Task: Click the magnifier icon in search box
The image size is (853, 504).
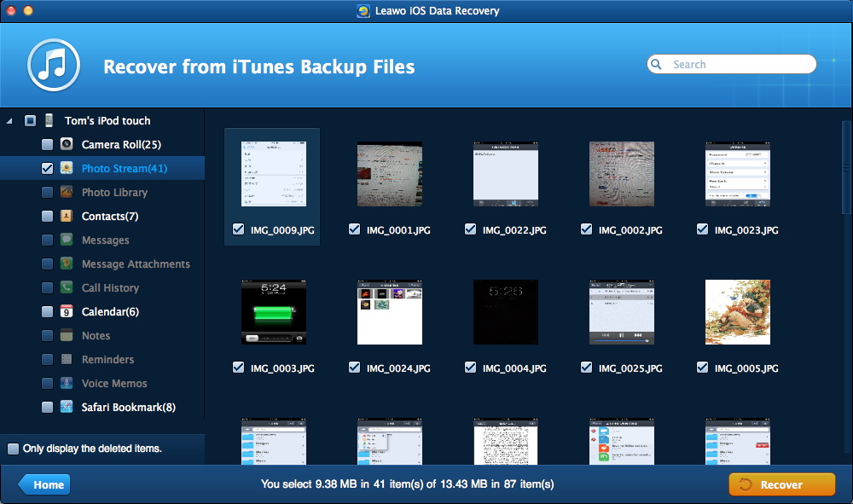Action: coord(658,64)
